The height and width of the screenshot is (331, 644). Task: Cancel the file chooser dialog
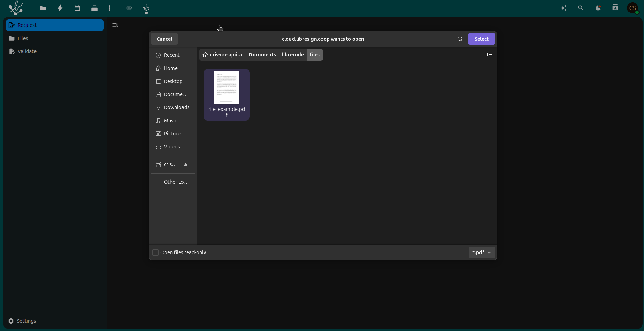click(x=164, y=39)
